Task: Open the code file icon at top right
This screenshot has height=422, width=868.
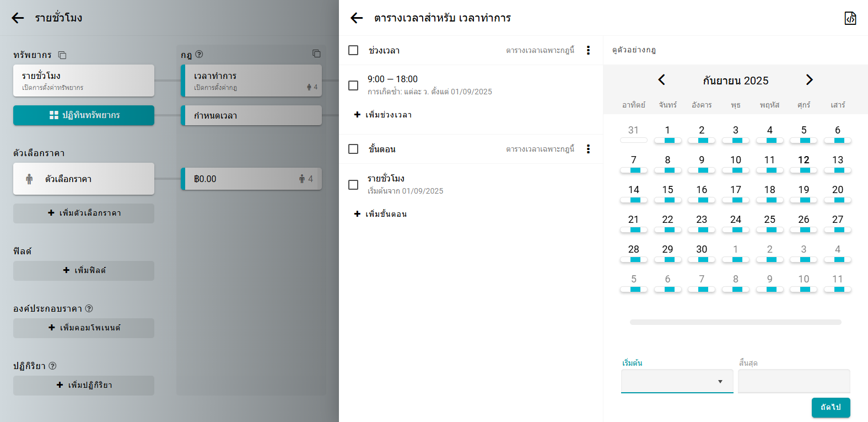Action: point(850,18)
